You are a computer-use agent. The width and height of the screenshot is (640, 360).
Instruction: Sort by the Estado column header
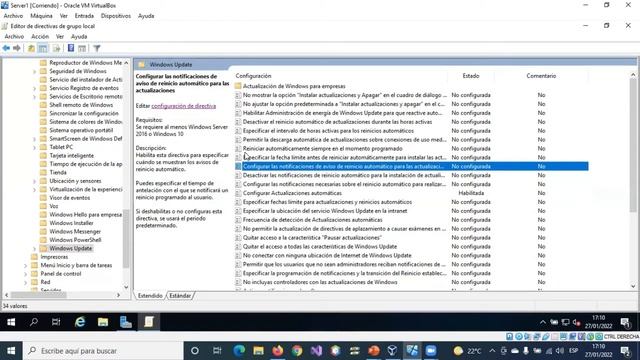471,76
